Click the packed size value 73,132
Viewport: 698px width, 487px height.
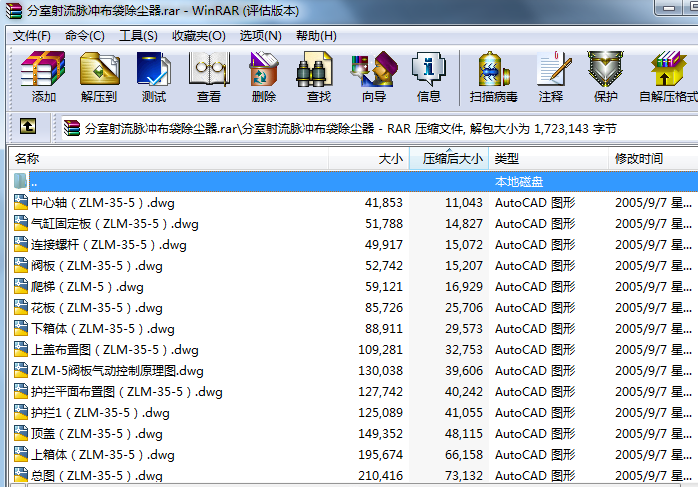click(x=464, y=475)
